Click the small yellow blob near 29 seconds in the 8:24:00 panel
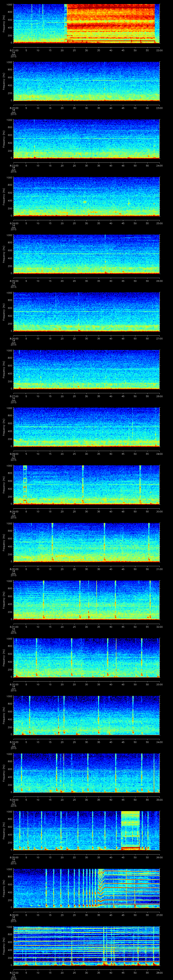Image resolution: width=173 pixels, height=980 pixels. (85, 202)
